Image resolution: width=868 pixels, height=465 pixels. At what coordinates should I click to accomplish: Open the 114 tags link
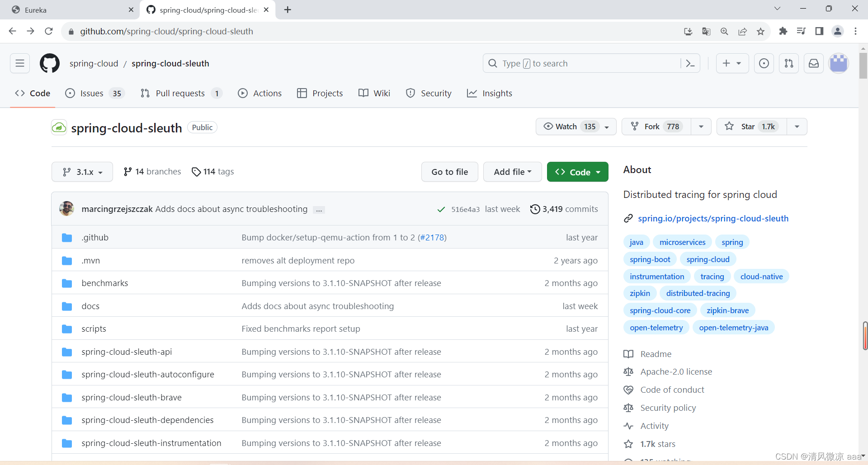(x=213, y=172)
